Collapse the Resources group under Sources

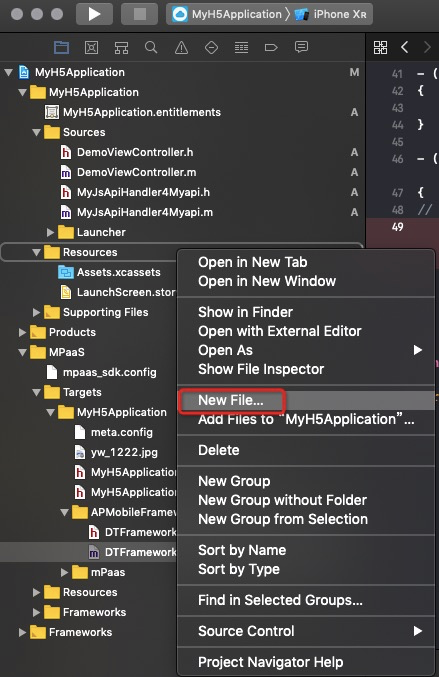[37, 252]
